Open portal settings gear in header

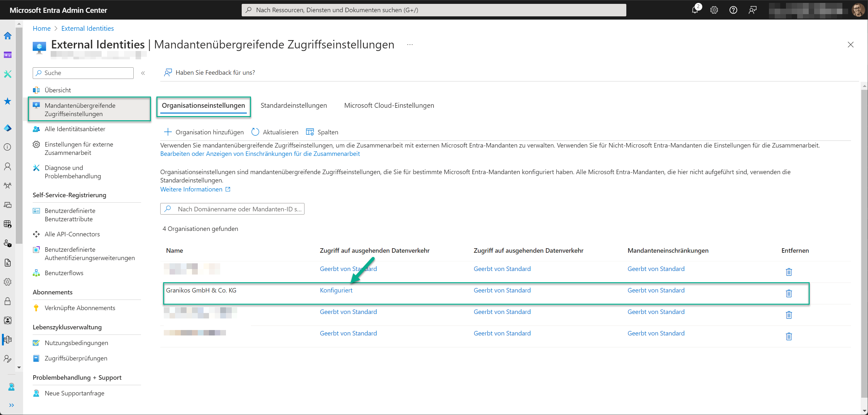[x=714, y=10]
